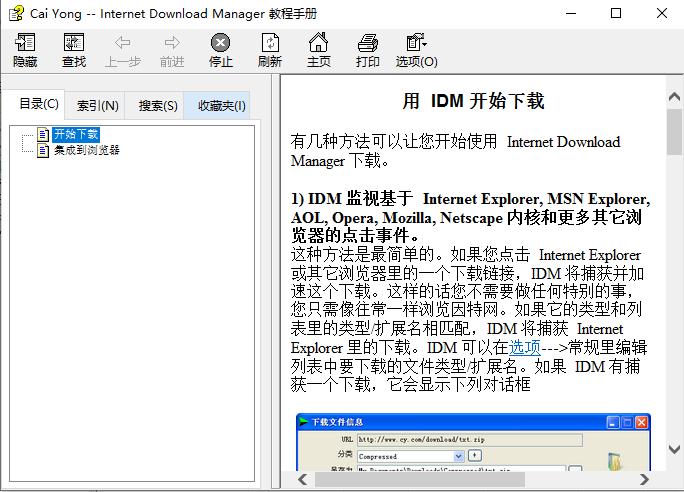Click the vertical scrollbar thumb
The height and width of the screenshot is (492, 684).
[674, 132]
